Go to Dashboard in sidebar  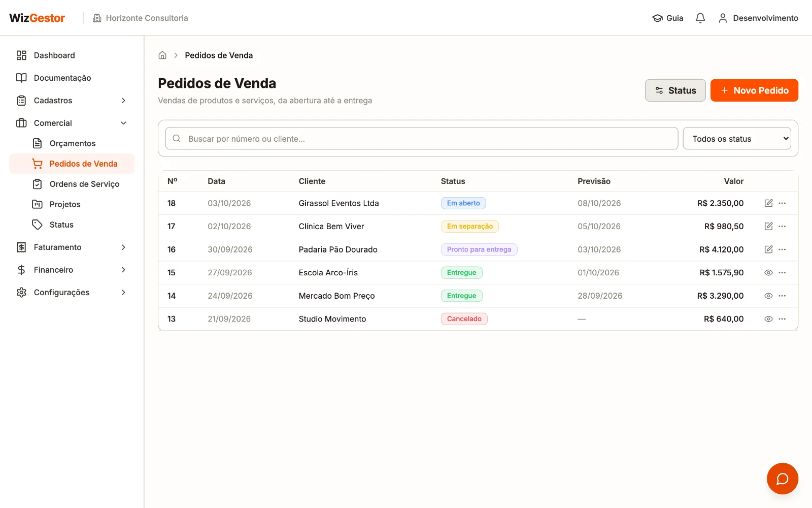pyautogui.click(x=72, y=55)
